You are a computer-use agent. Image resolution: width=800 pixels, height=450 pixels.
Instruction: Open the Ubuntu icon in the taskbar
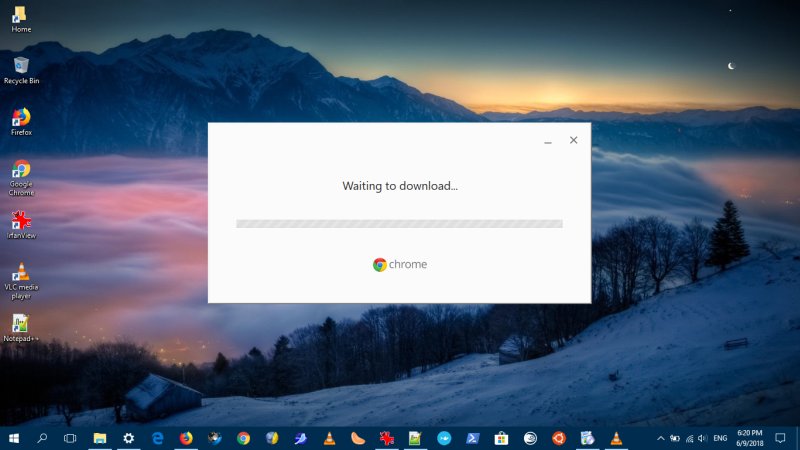coord(559,438)
